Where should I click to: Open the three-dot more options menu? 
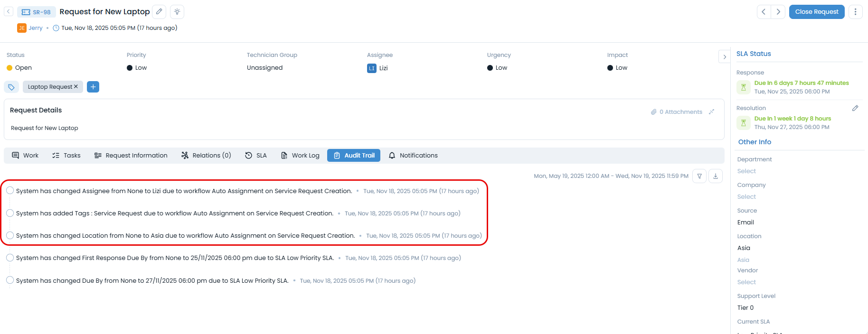(x=855, y=12)
